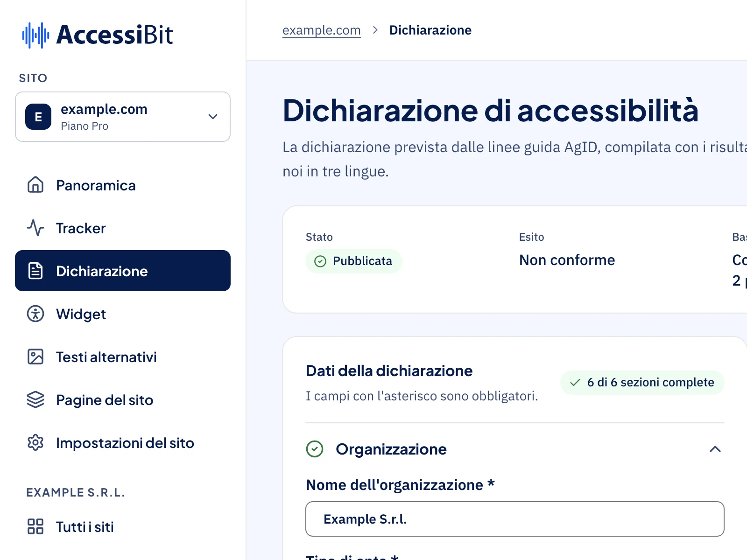Click the green check circle beside Organizzazione

(315, 449)
